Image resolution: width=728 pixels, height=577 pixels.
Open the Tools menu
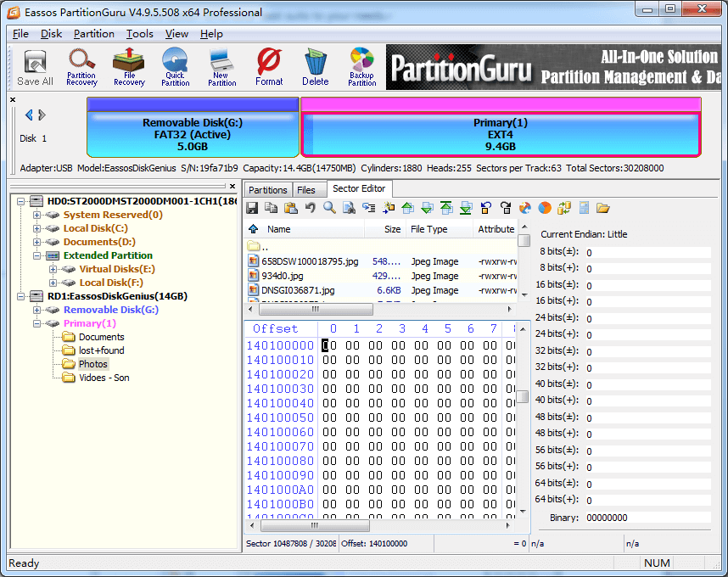pos(140,34)
